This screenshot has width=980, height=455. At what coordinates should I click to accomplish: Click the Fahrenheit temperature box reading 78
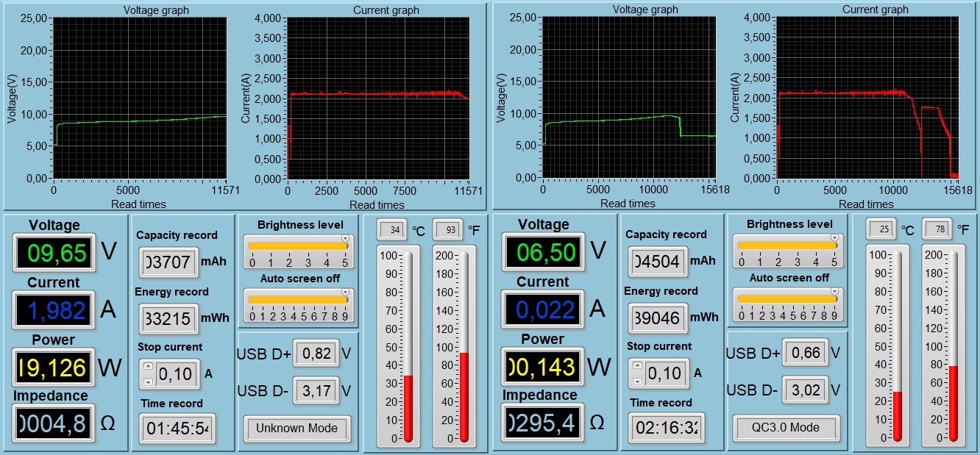(937, 230)
